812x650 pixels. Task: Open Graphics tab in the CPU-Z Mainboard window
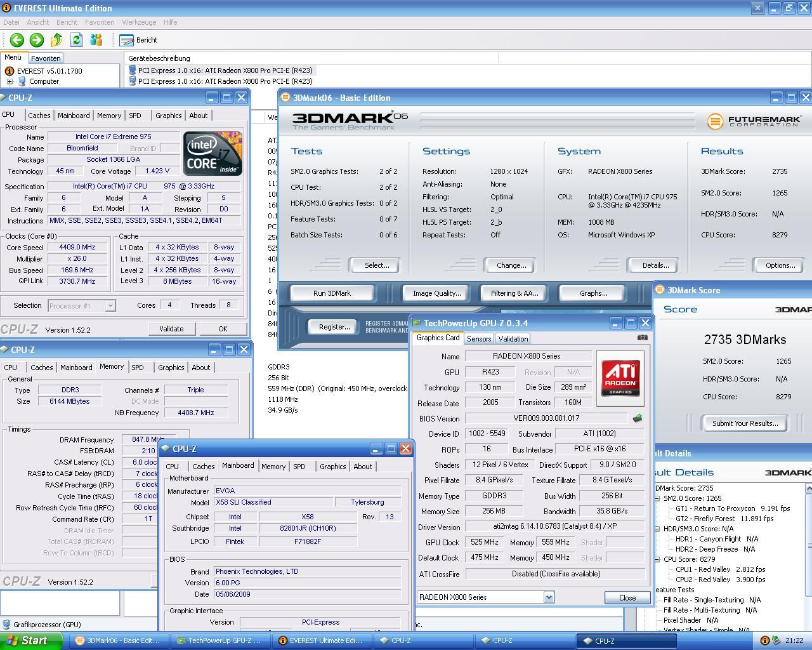pos(333,467)
